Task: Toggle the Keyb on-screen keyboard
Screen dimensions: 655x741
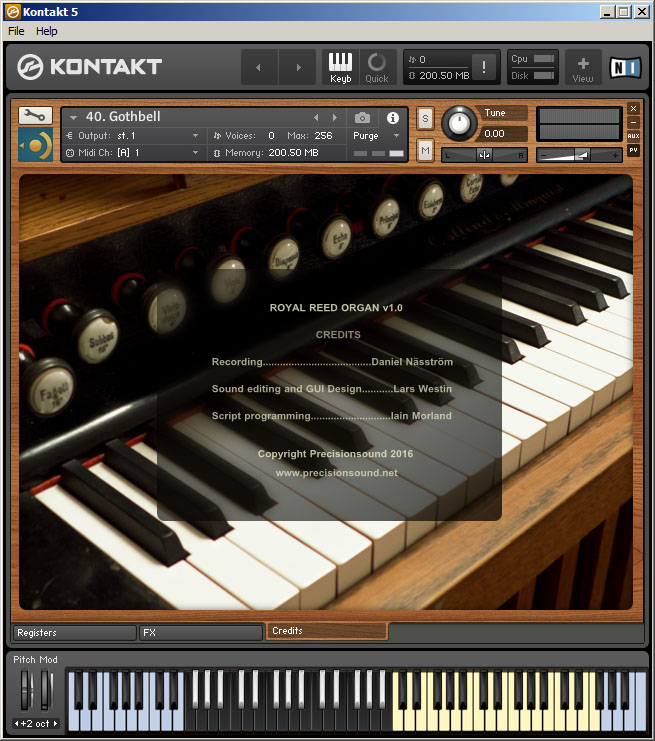Action: (340, 67)
